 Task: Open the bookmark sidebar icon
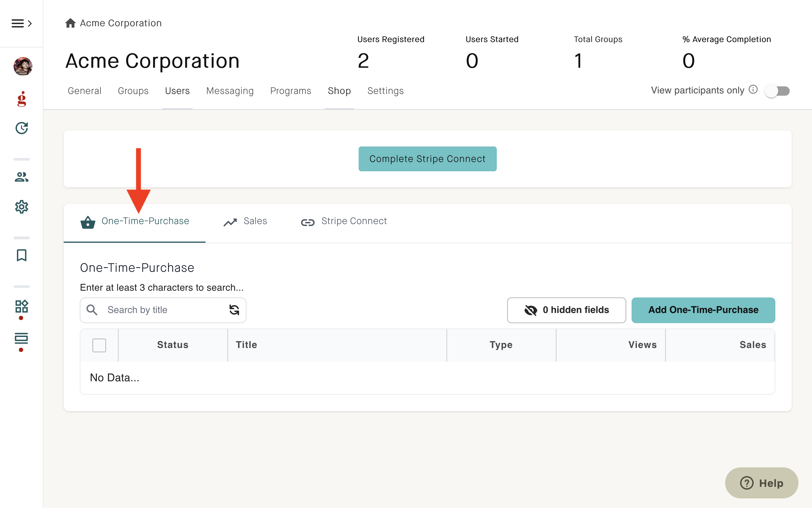coord(22,255)
